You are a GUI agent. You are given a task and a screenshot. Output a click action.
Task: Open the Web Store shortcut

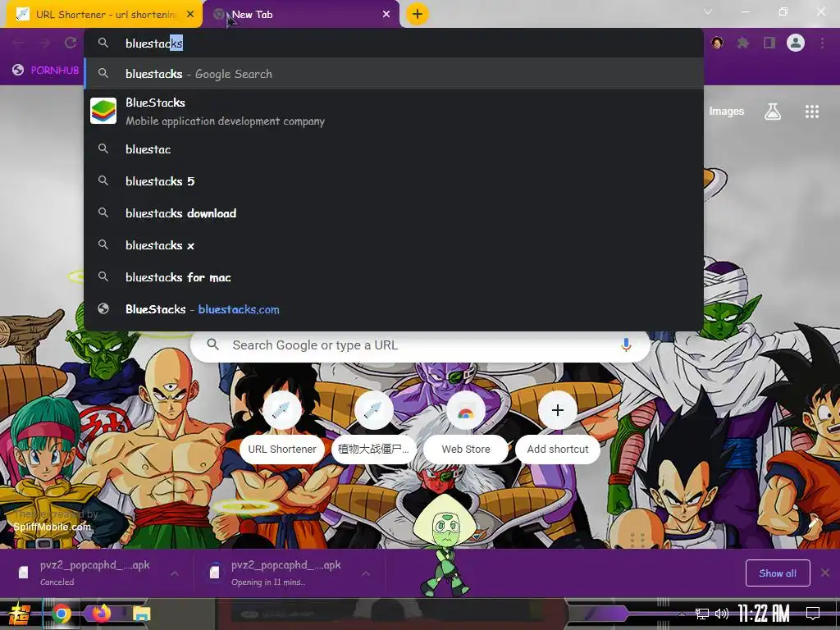pos(466,427)
